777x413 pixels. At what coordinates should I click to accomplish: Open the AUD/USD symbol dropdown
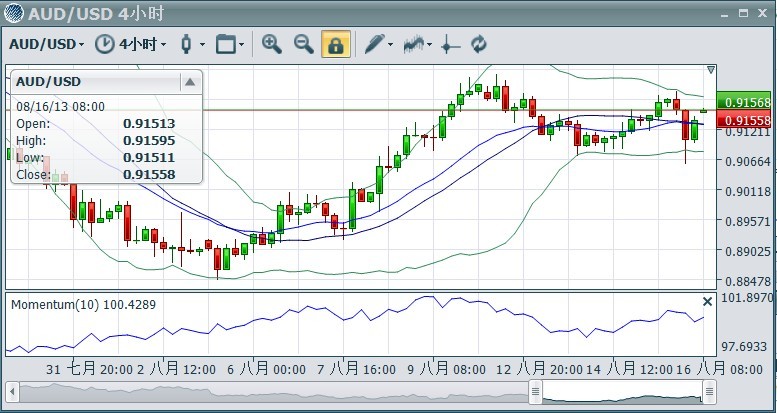pos(46,45)
